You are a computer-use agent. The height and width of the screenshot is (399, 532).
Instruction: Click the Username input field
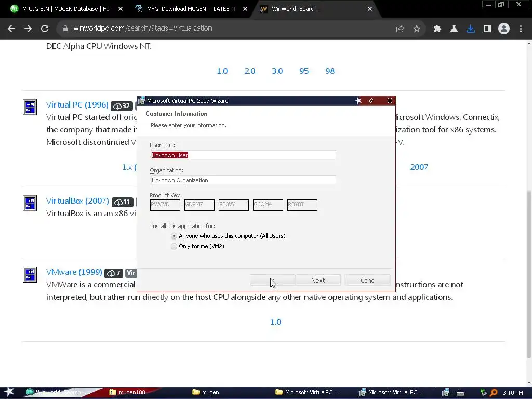(x=243, y=155)
